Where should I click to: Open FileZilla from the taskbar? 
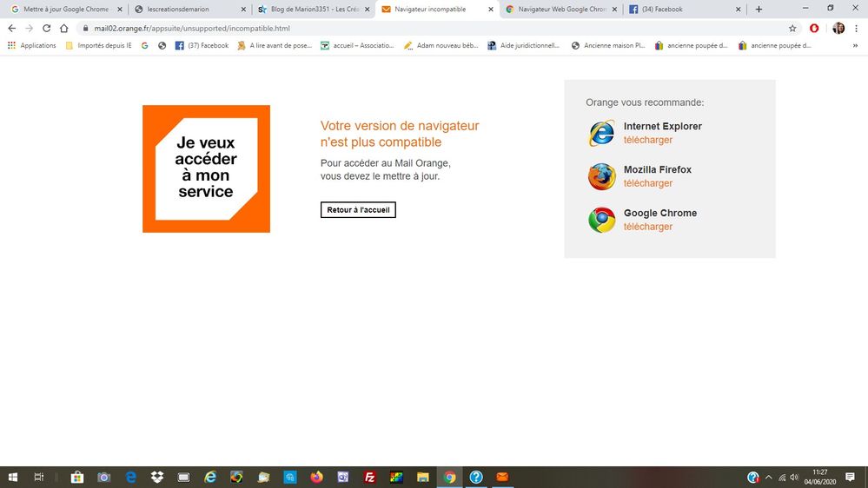pyautogui.click(x=370, y=477)
